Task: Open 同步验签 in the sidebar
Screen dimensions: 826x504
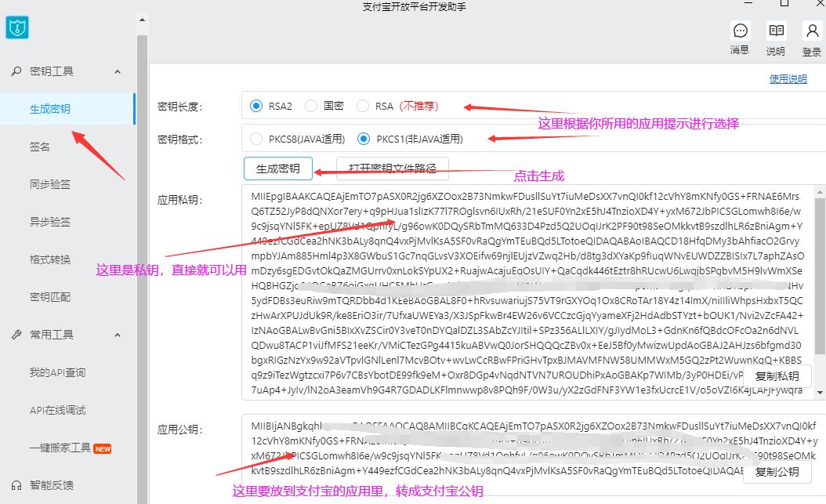Action: 48,183
